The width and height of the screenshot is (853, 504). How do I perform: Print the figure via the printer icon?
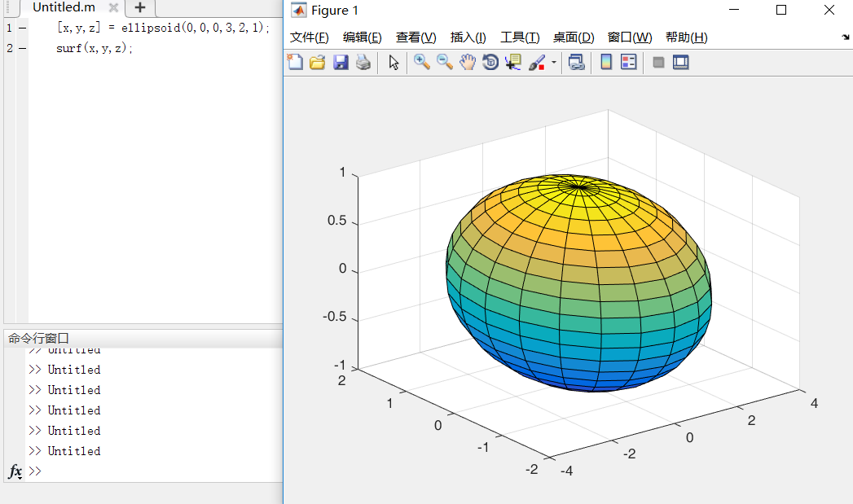[x=363, y=62]
